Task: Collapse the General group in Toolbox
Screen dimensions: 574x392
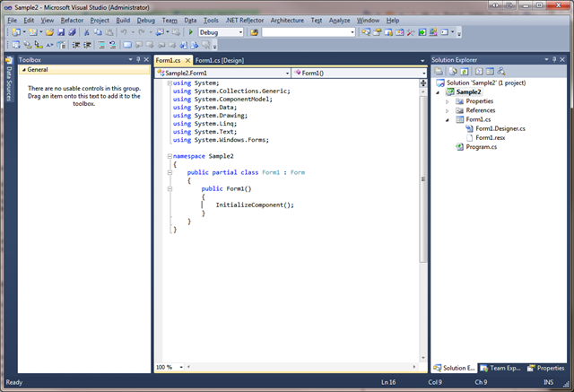Action: [x=24, y=70]
